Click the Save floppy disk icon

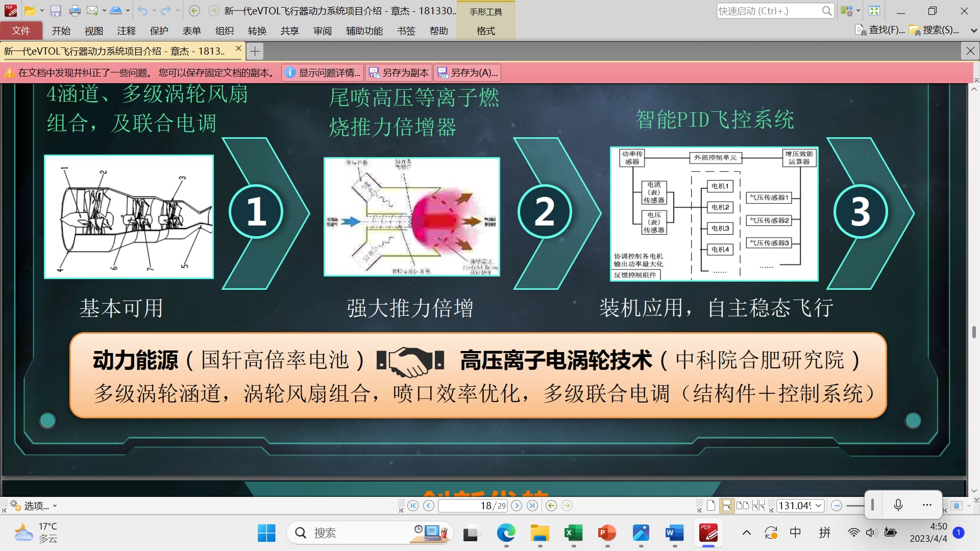pyautogui.click(x=56, y=11)
